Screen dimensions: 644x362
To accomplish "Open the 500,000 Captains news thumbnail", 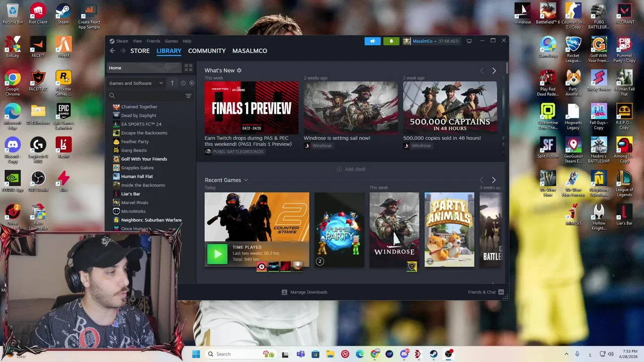I will click(x=450, y=108).
